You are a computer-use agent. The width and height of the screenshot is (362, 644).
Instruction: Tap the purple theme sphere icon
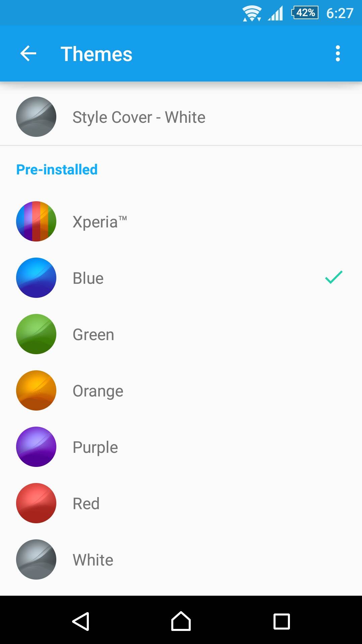tap(36, 447)
